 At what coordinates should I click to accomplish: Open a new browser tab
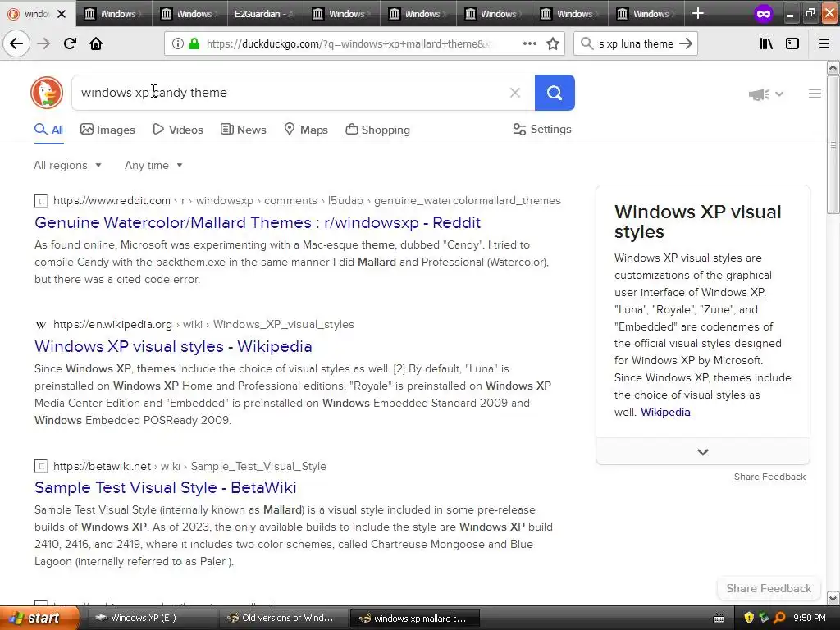coord(697,13)
